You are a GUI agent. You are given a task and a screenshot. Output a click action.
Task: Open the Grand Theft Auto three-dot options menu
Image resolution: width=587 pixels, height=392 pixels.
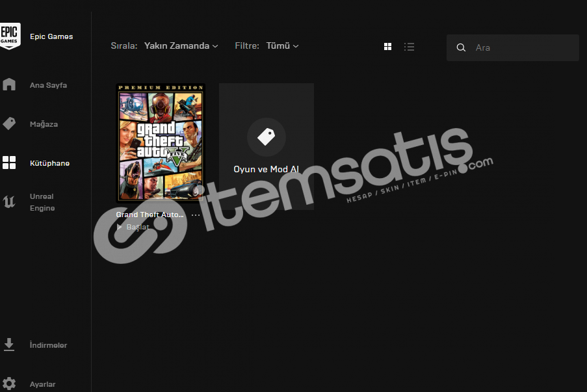click(196, 215)
